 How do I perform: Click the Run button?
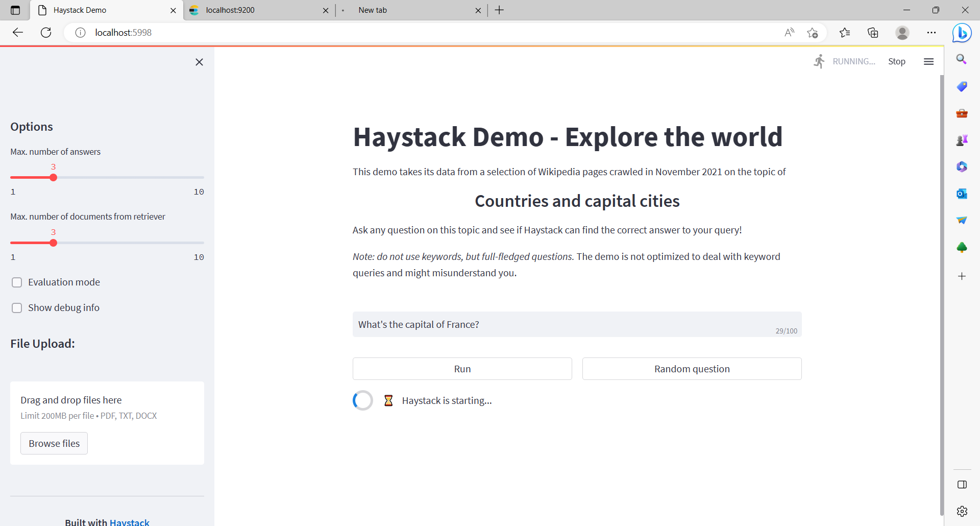click(462, 369)
